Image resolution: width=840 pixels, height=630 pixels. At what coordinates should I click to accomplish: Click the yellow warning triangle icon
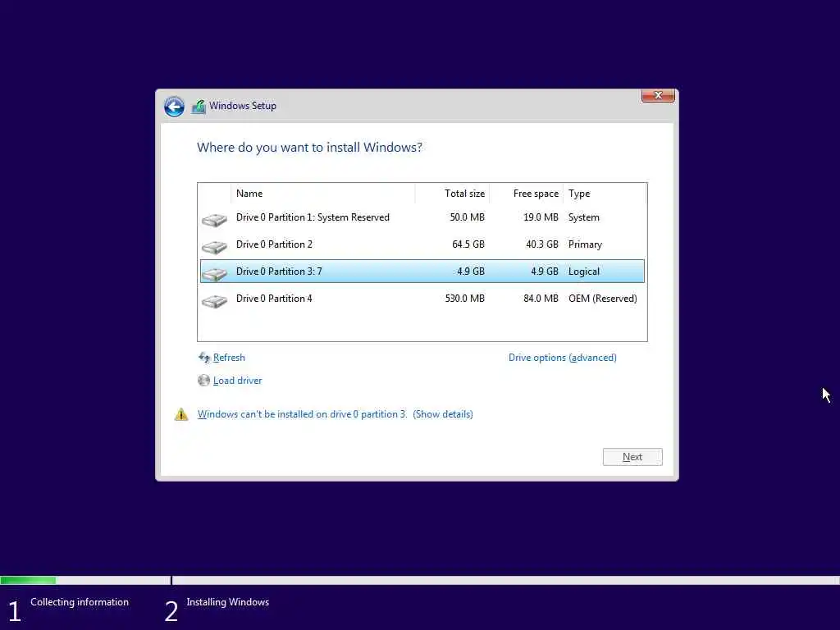[181, 414]
